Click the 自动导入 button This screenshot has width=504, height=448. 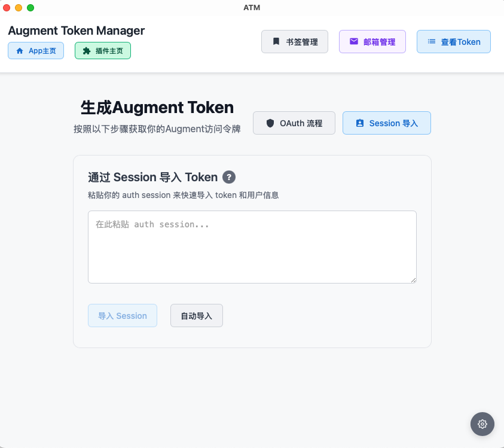point(196,316)
